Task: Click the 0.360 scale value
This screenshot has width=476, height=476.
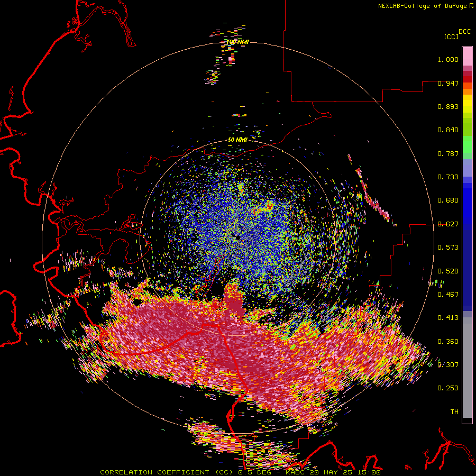Action: tap(448, 342)
